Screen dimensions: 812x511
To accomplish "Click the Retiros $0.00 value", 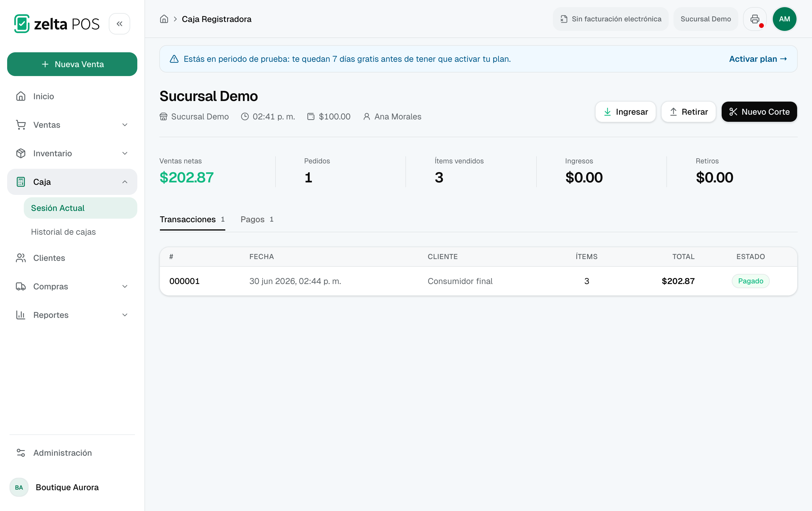I will 714,177.
